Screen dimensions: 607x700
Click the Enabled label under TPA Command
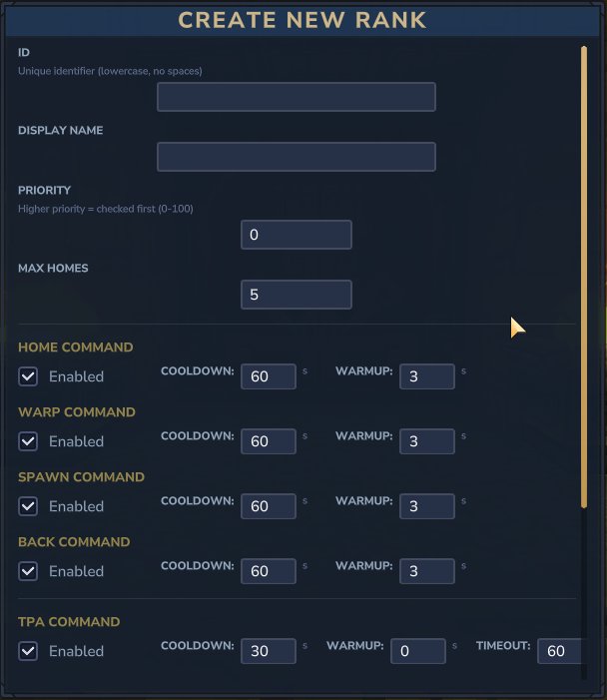(x=76, y=651)
